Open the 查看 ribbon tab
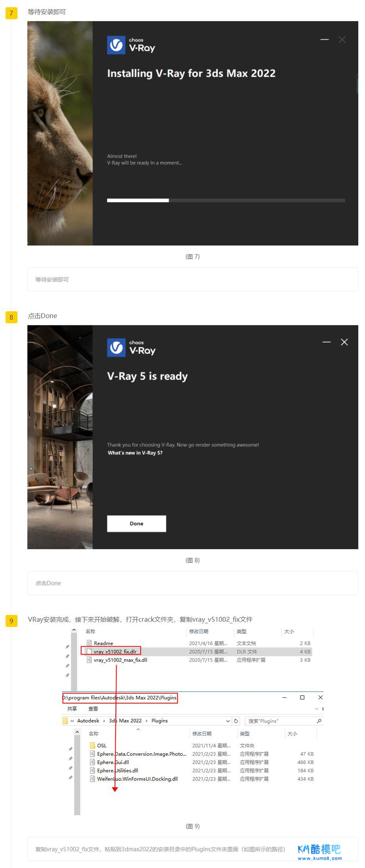 pyautogui.click(x=93, y=709)
